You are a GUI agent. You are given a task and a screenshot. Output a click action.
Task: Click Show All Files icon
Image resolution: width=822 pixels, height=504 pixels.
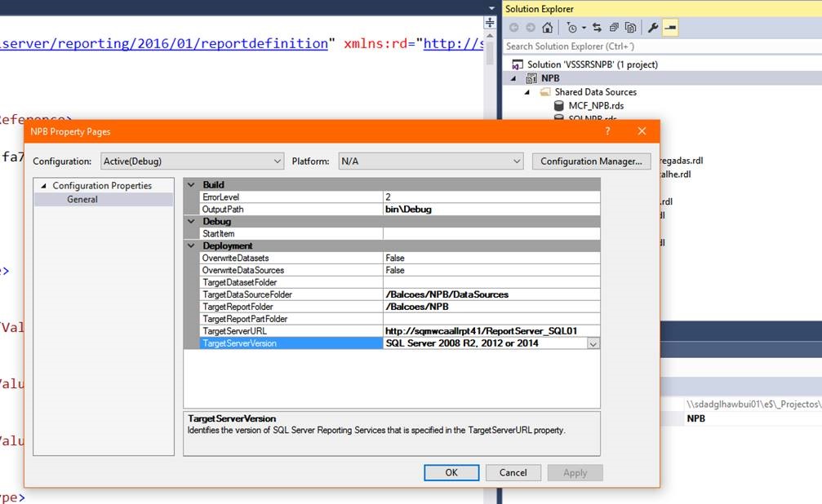[x=631, y=27]
